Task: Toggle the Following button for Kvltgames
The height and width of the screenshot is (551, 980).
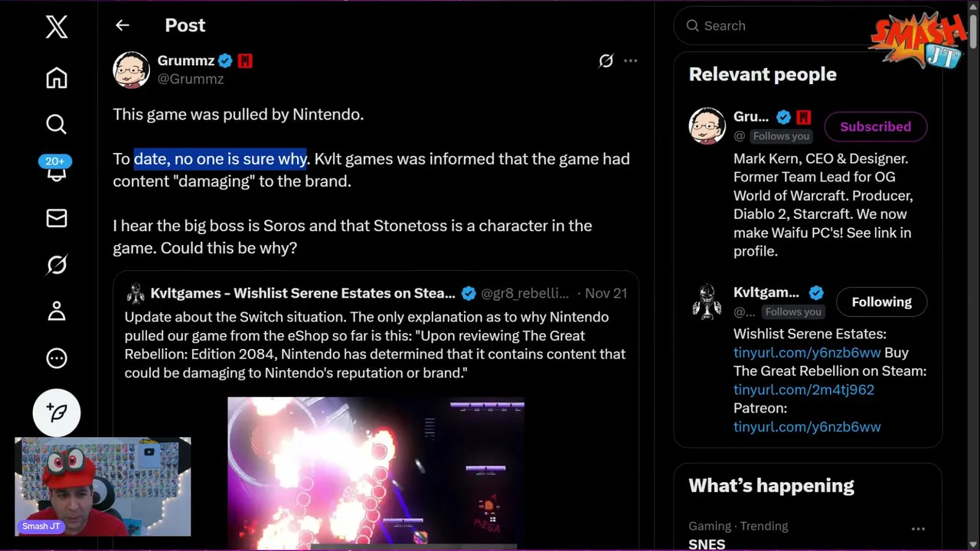Action: (x=881, y=302)
